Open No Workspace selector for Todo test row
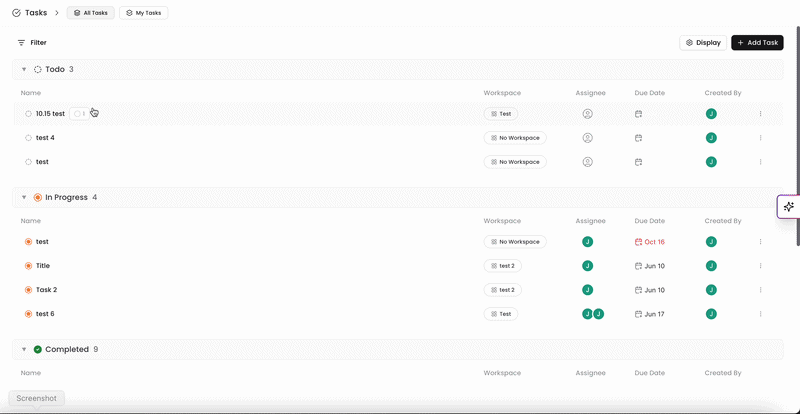 coord(515,162)
